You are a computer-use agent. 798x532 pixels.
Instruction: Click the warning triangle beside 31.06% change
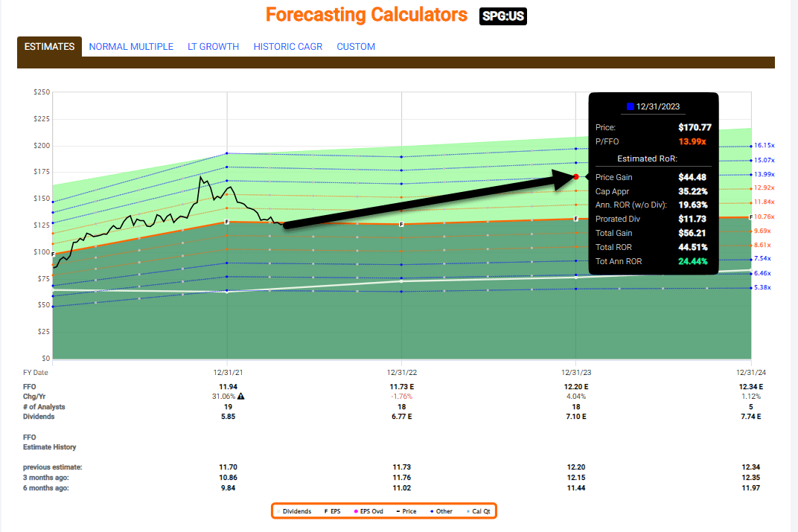tap(241, 396)
